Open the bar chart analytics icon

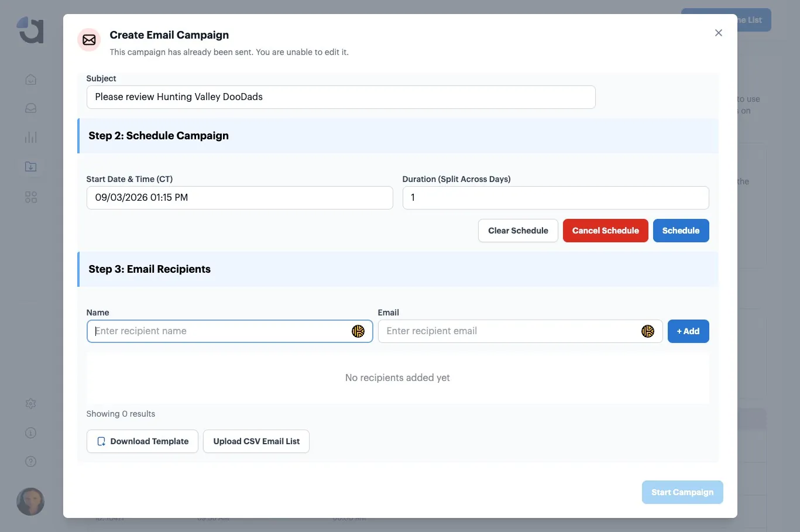pyautogui.click(x=31, y=138)
